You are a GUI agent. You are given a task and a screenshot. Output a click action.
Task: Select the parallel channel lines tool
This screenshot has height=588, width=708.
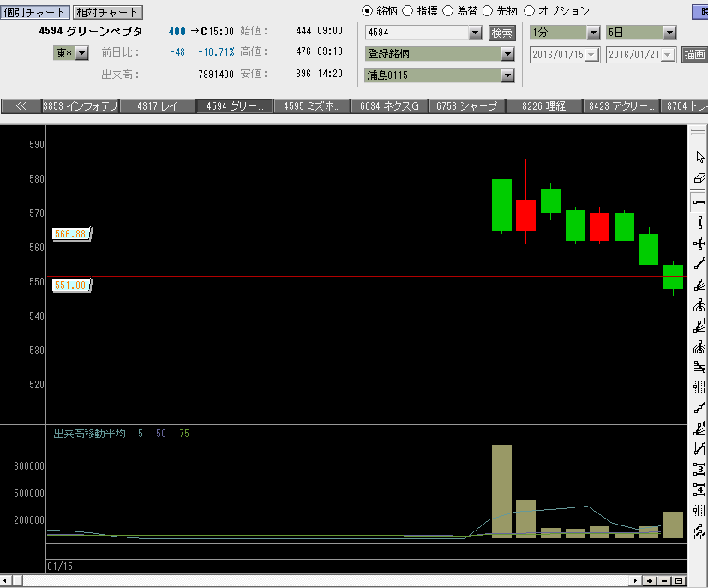point(699,367)
